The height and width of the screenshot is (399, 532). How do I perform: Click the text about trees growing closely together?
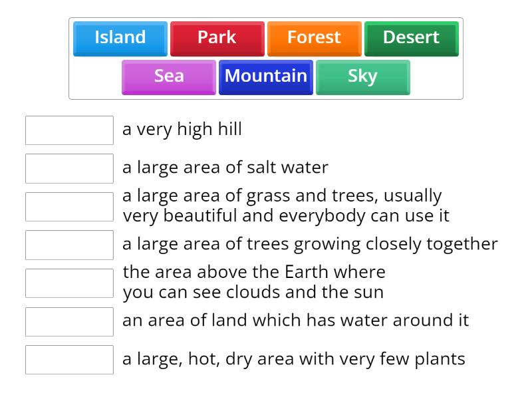[310, 244]
